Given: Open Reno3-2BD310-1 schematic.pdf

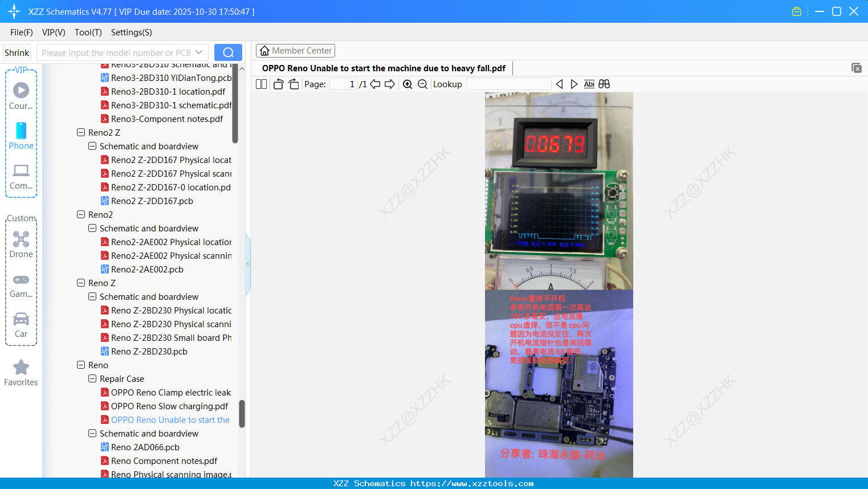Looking at the screenshot, I should pos(166,105).
